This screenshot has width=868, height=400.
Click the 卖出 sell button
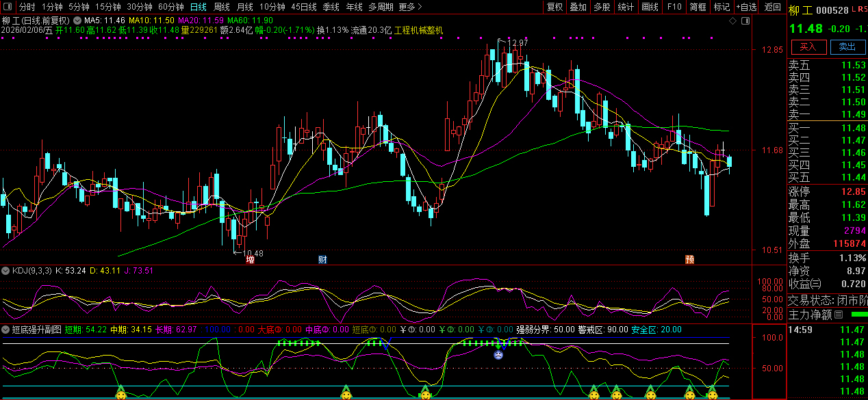pyautogui.click(x=847, y=46)
